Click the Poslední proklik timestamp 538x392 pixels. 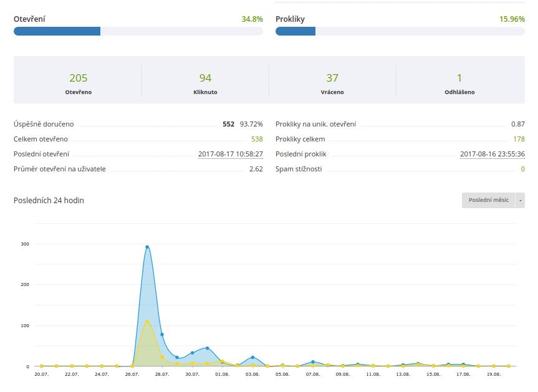tap(492, 154)
